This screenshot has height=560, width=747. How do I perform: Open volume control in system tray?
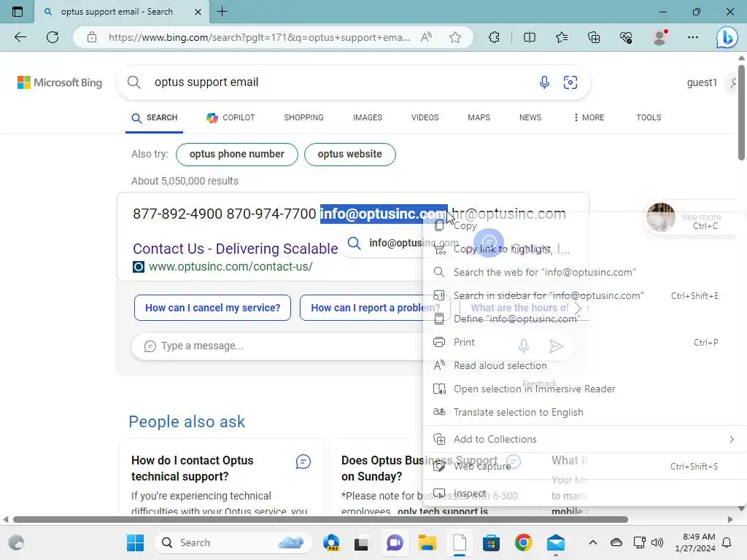coord(657,542)
